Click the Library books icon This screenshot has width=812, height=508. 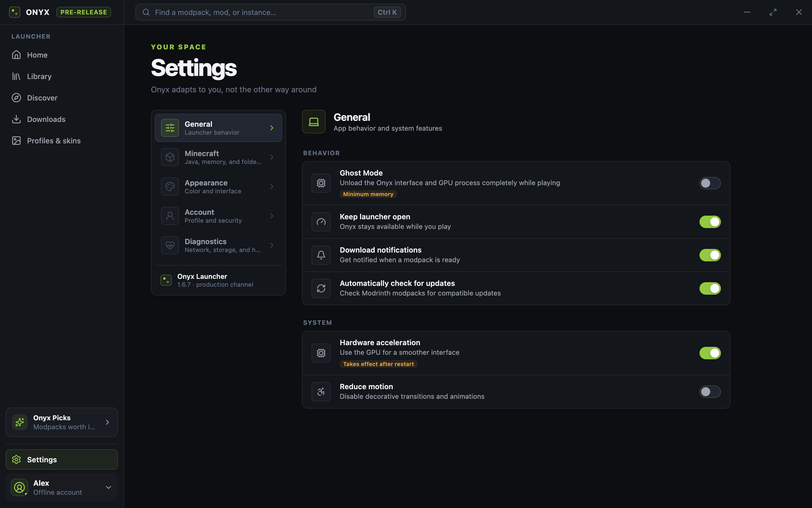point(16,76)
